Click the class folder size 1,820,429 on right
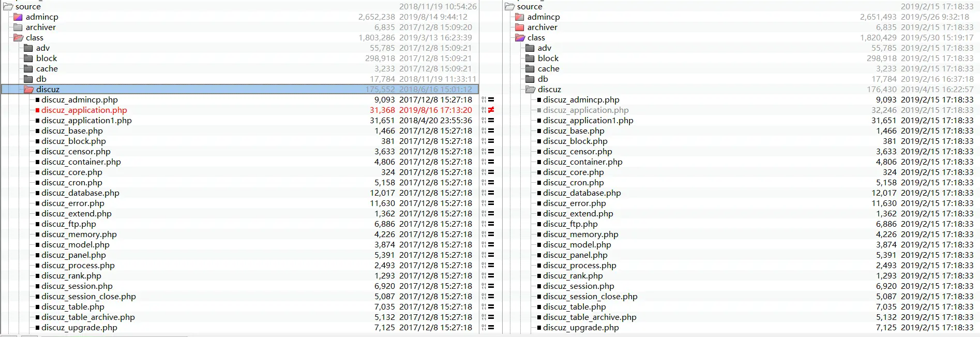Viewport: 980px width, 337px height. [879, 38]
